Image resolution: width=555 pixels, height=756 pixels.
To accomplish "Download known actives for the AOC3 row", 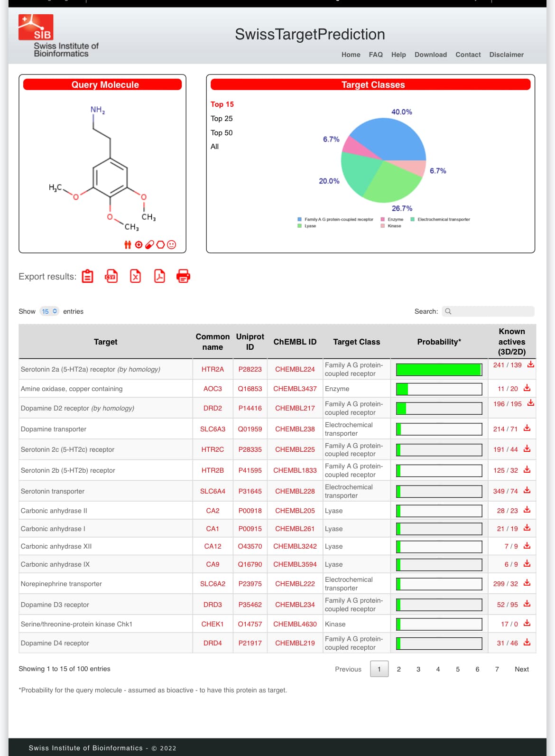I will point(527,388).
